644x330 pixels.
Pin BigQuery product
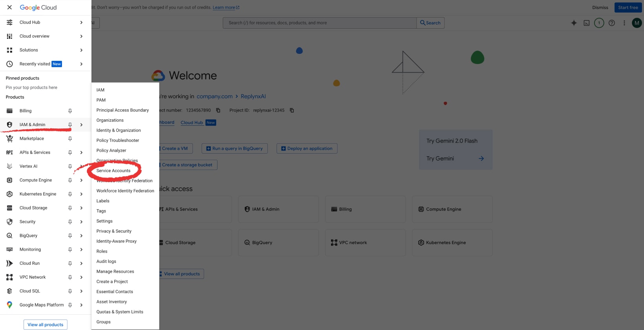[x=70, y=236]
